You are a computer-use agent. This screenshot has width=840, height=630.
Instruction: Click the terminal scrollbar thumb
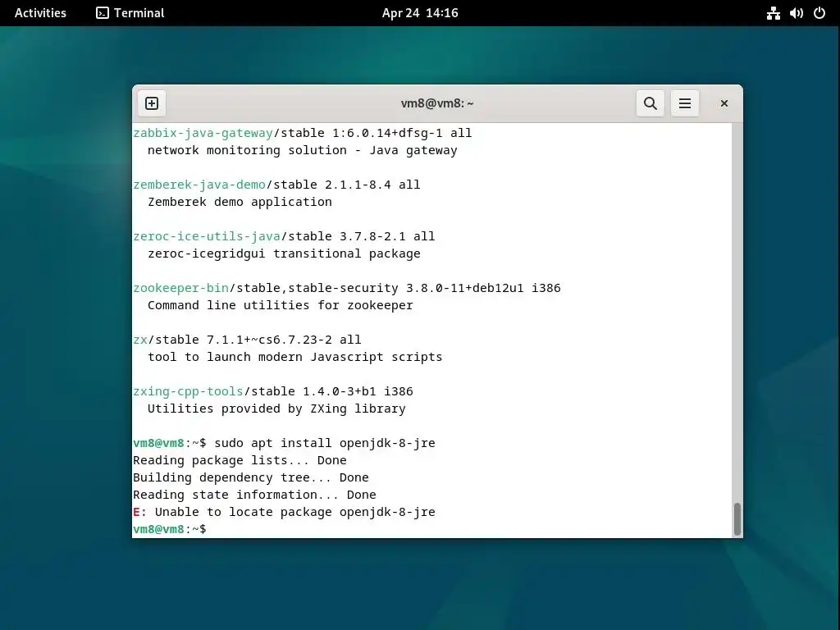pyautogui.click(x=737, y=518)
